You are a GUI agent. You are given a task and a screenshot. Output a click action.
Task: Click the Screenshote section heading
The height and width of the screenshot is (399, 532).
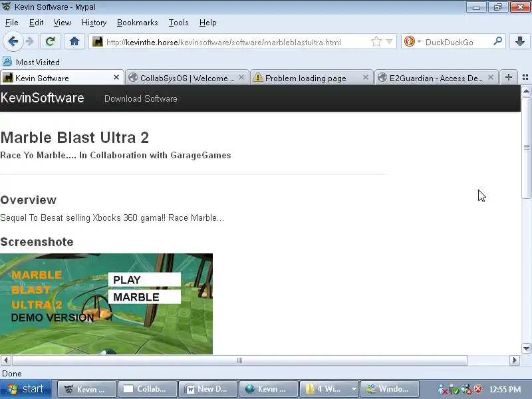click(37, 242)
